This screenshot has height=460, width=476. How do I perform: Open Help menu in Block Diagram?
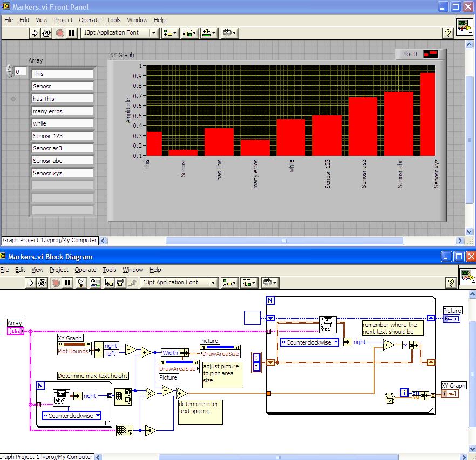click(155, 270)
